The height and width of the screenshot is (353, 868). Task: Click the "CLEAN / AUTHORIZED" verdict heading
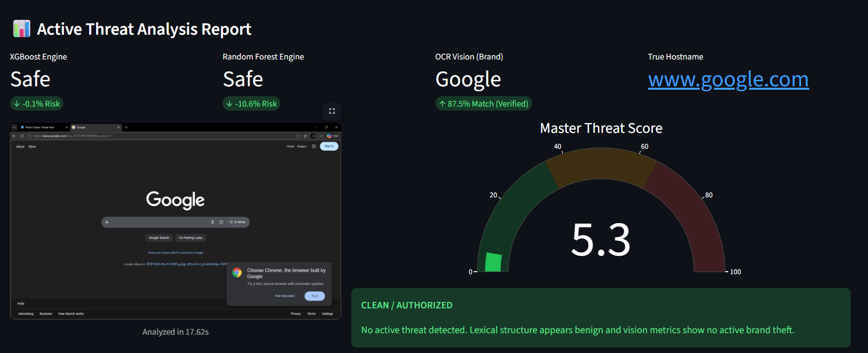pyautogui.click(x=407, y=305)
